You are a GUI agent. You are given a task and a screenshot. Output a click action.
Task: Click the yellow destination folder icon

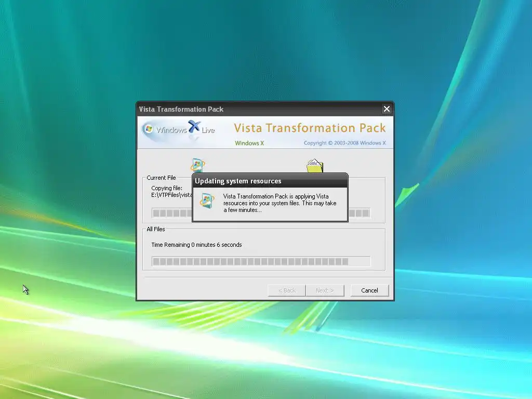(x=315, y=166)
